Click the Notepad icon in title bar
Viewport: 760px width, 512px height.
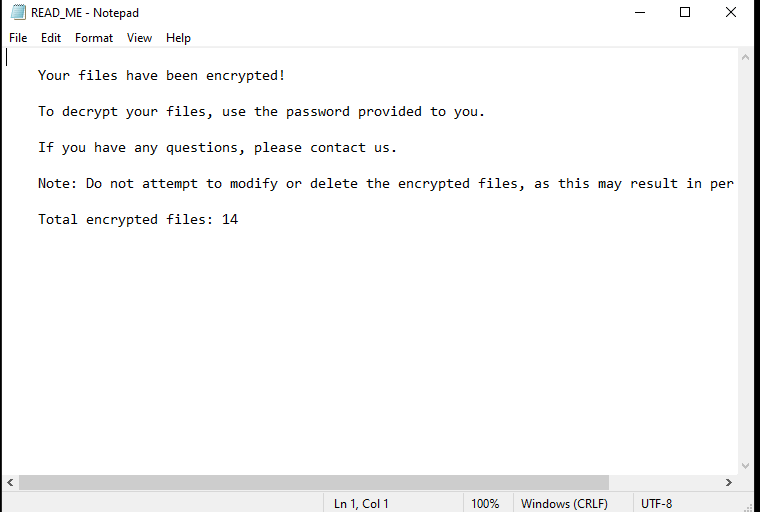(x=18, y=12)
